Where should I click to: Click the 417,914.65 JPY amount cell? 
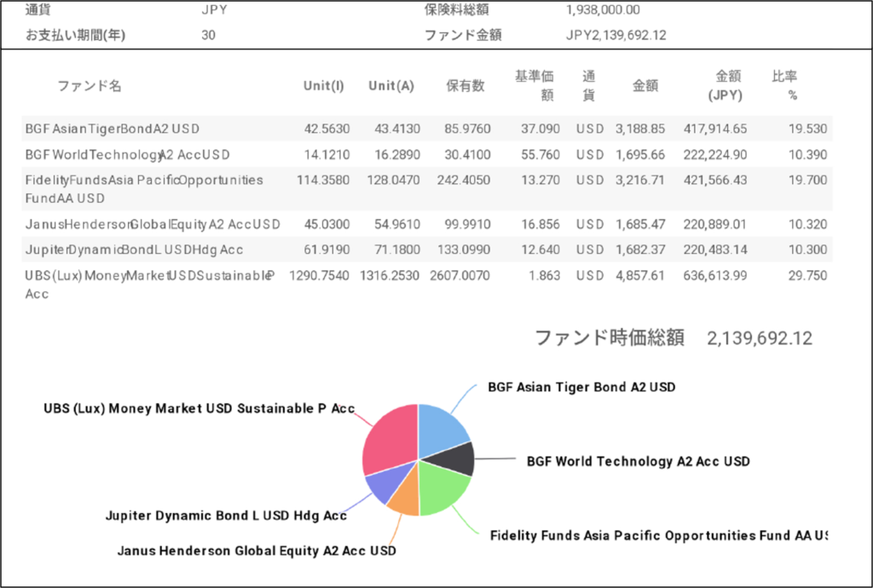[x=715, y=129]
